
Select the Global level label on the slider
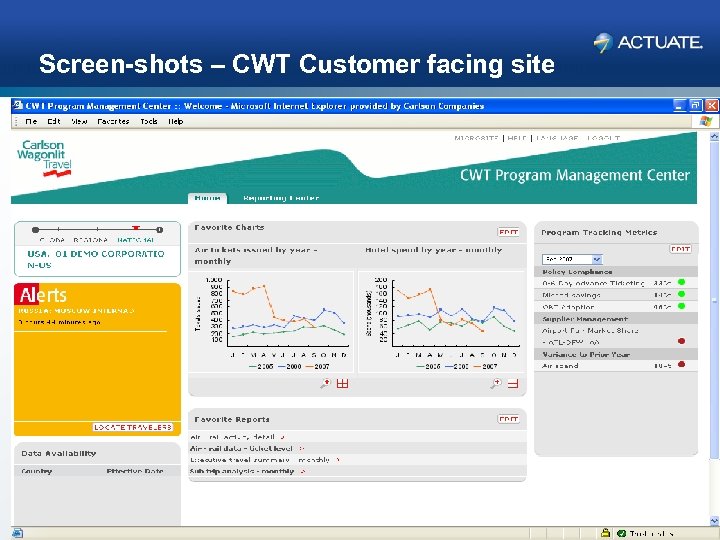click(x=51, y=240)
